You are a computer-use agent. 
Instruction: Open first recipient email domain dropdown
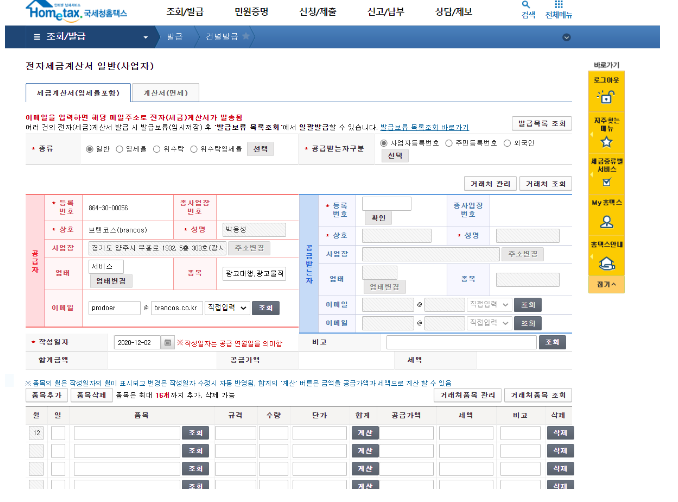489,304
